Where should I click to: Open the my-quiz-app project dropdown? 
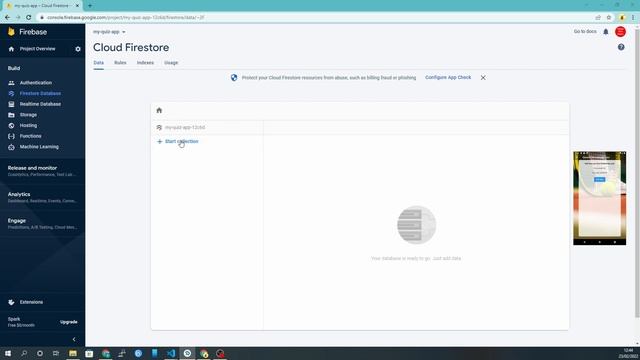(109, 32)
